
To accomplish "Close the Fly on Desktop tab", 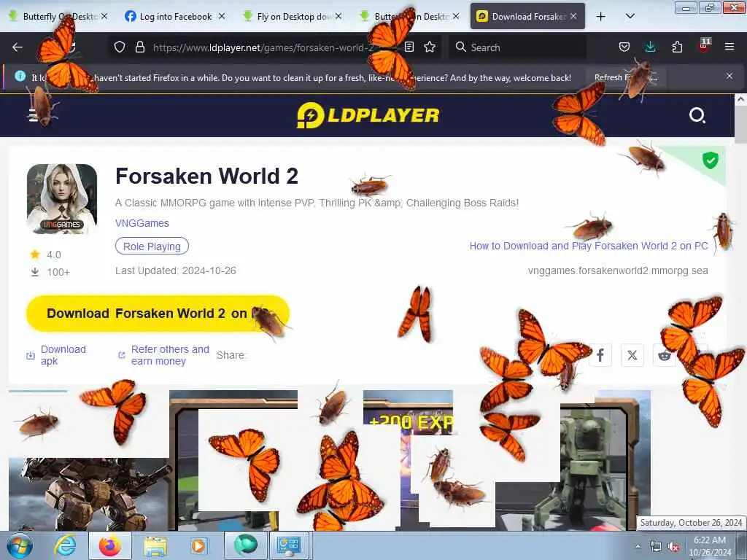I will [x=338, y=16].
